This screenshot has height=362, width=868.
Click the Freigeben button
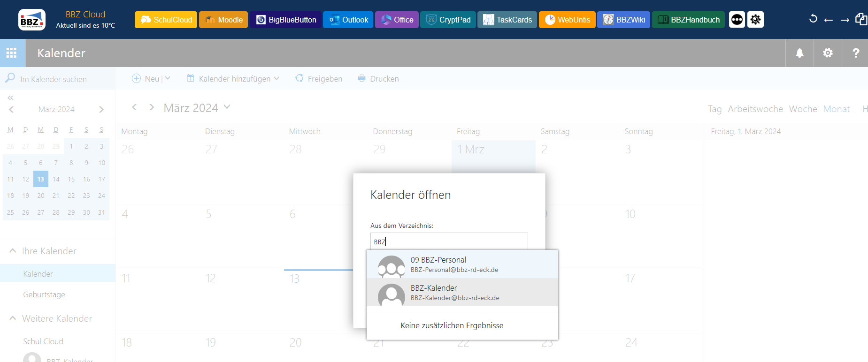319,79
